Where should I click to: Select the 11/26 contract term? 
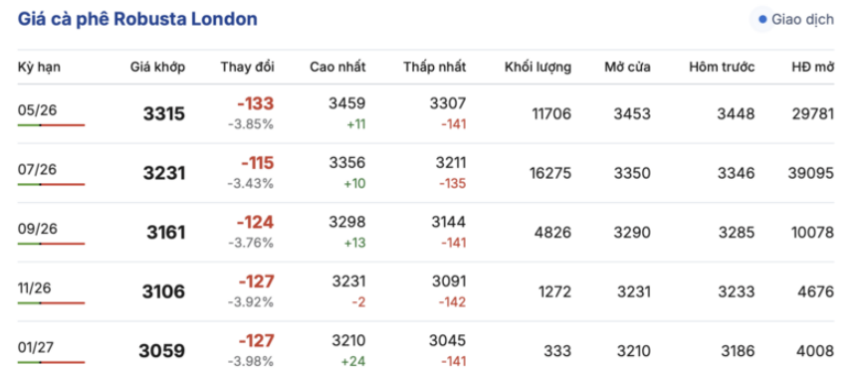[x=37, y=288]
